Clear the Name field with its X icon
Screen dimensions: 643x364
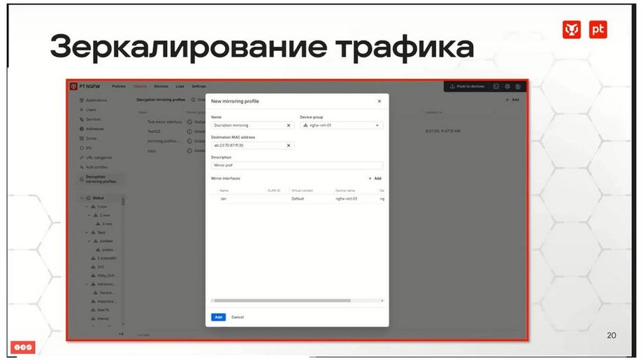pyautogui.click(x=288, y=126)
